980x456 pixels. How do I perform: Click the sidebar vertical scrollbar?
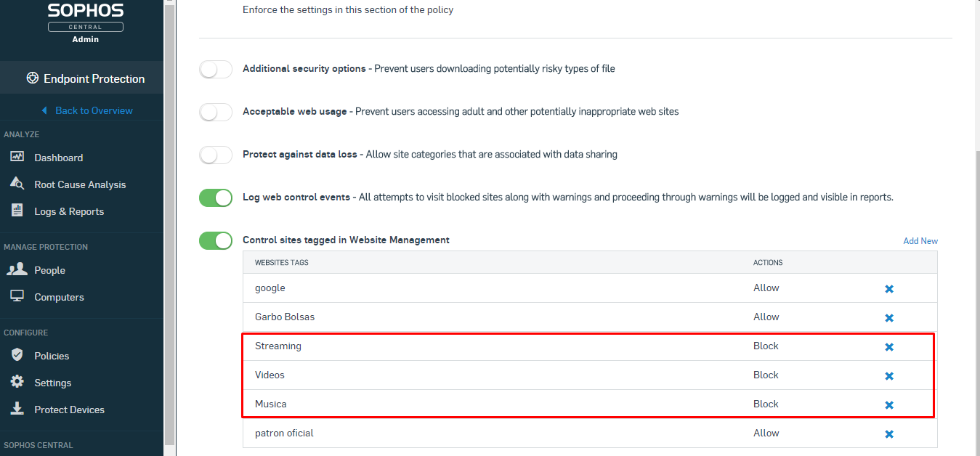pos(170,218)
